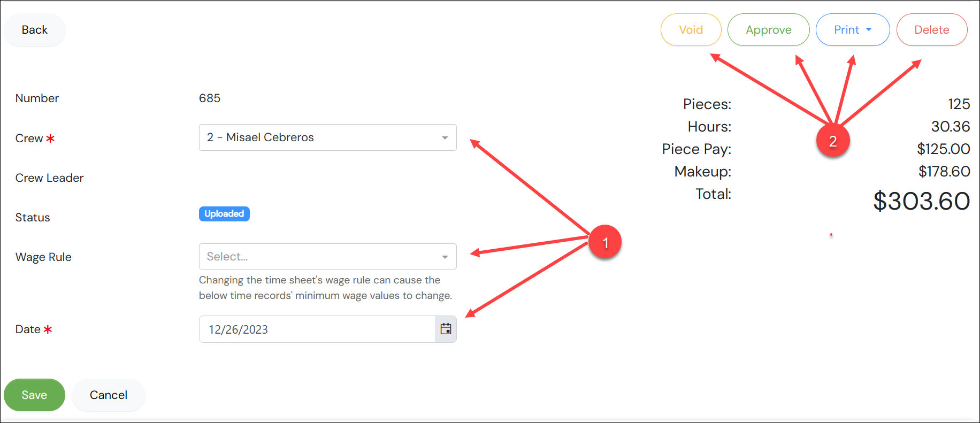
Task: Click the Crew dropdown arrow
Action: point(445,138)
